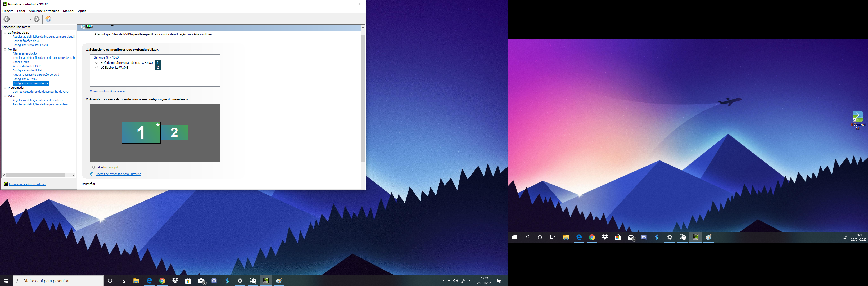Screen dimensions: 868x286
Task: Open the Retroceder history dropdown arrow
Action: click(x=30, y=19)
